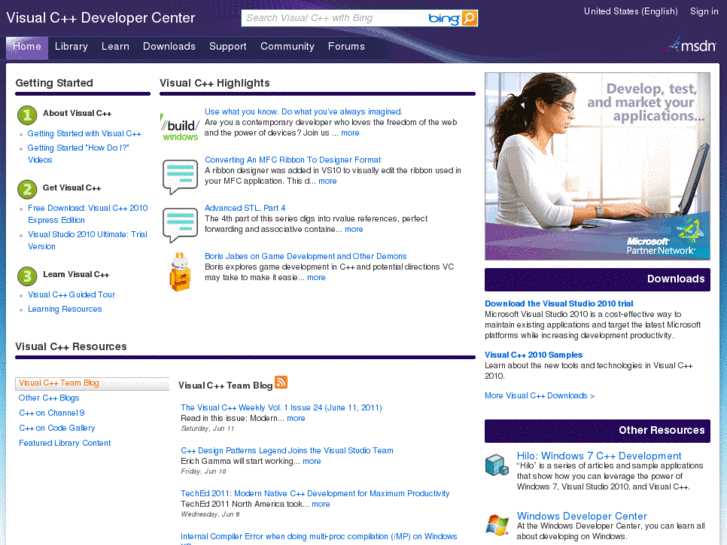
Task: Select C++ on Channel 9 tab
Action: (x=51, y=413)
